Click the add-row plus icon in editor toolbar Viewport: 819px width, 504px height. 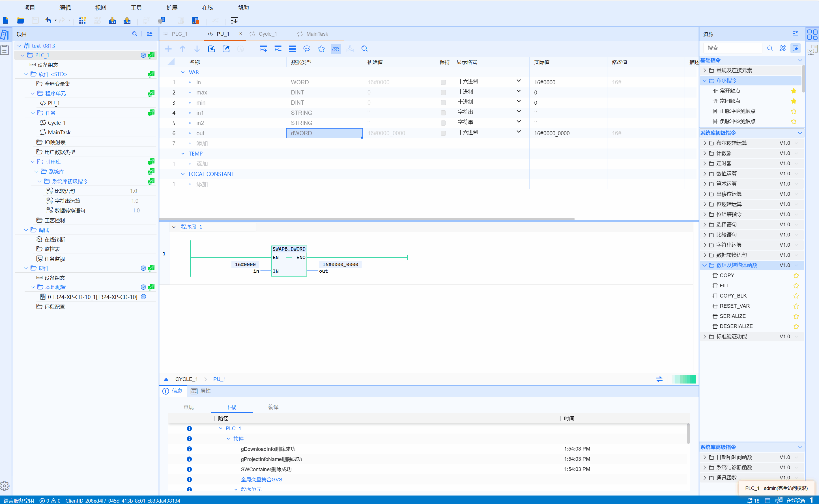click(168, 49)
